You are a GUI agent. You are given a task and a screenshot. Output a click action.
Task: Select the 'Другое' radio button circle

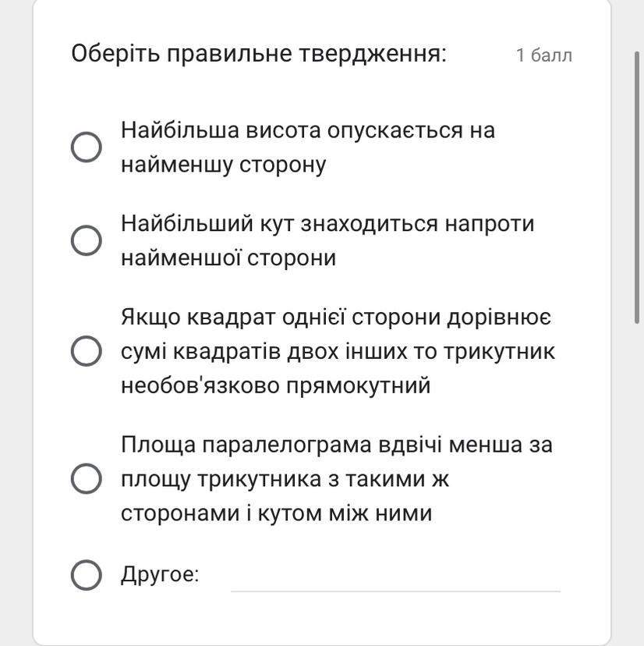click(x=87, y=575)
